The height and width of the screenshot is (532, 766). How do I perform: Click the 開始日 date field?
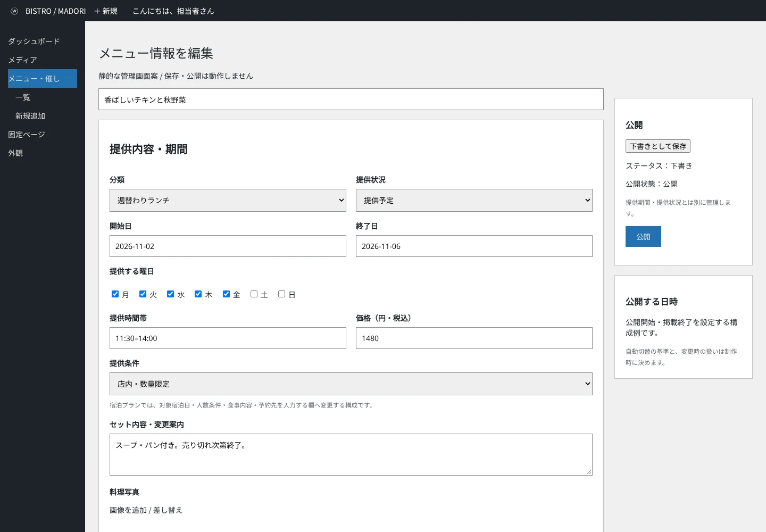228,246
